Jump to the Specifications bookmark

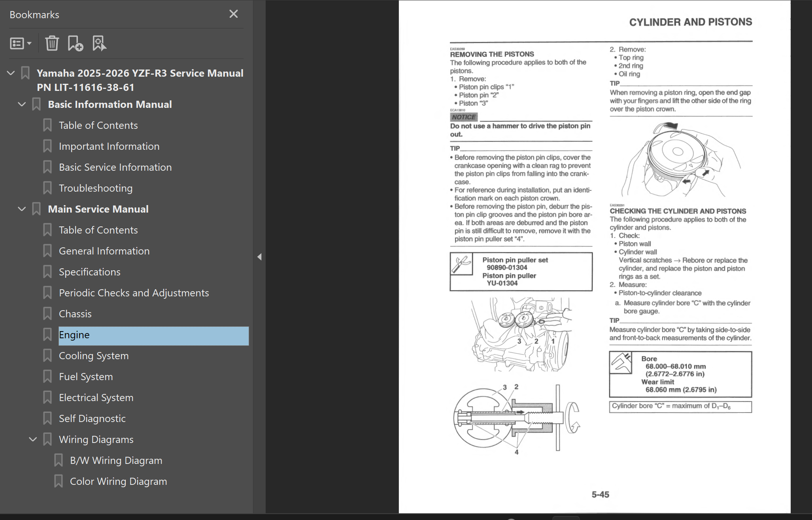(90, 272)
